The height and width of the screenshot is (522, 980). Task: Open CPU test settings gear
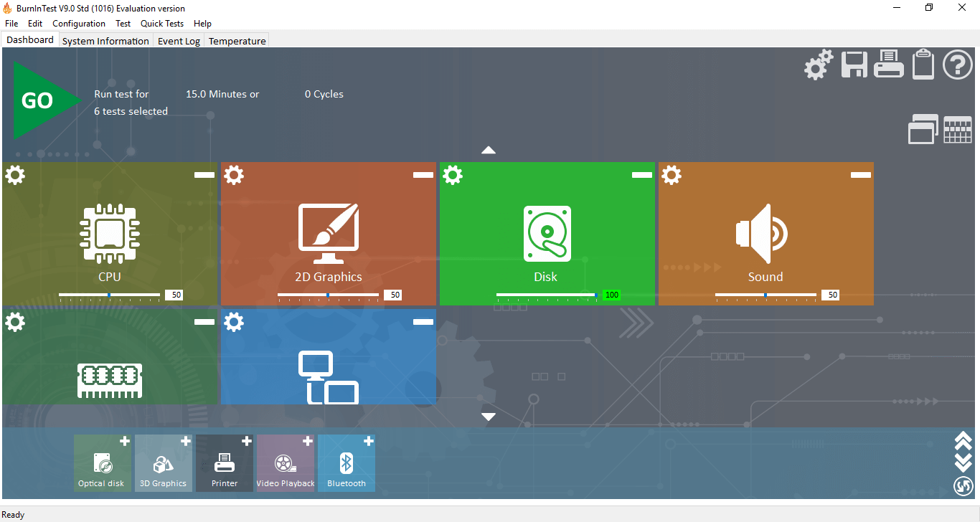[15, 175]
